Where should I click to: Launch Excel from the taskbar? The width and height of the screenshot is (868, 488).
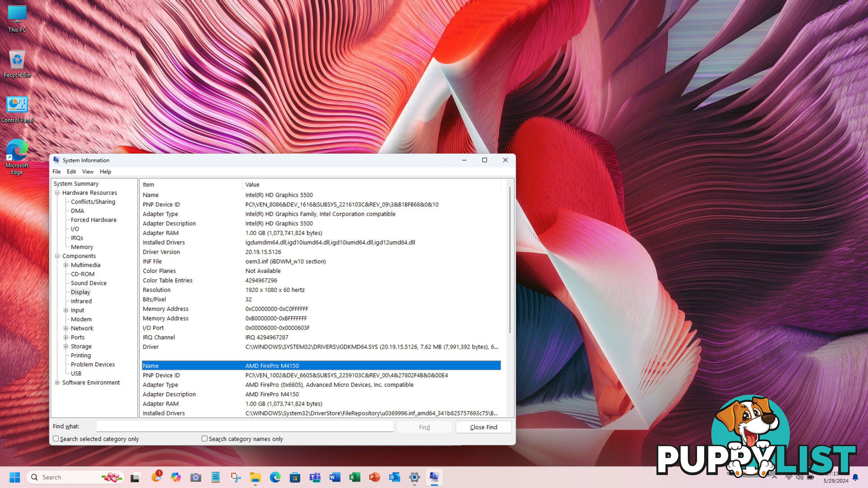pos(354,477)
